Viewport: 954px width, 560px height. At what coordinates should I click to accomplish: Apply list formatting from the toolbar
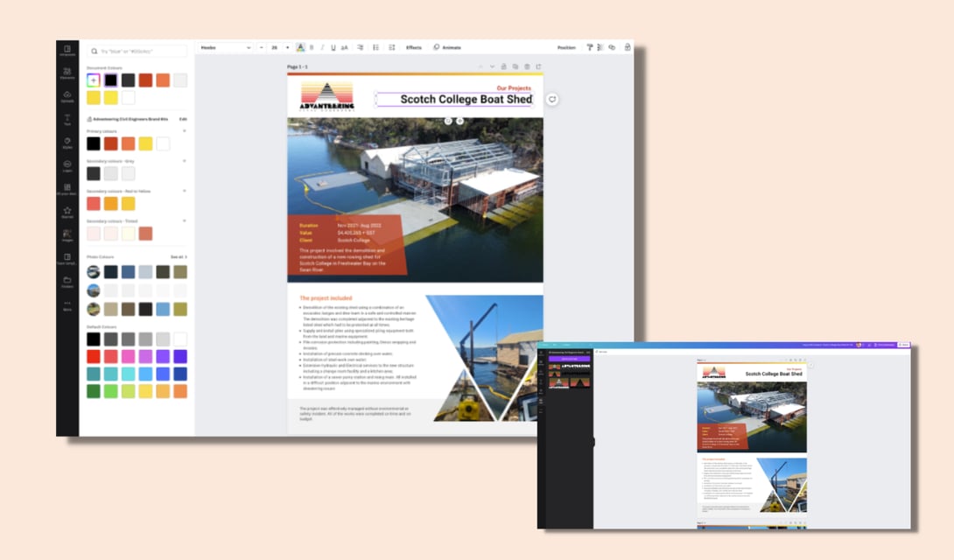pos(376,47)
